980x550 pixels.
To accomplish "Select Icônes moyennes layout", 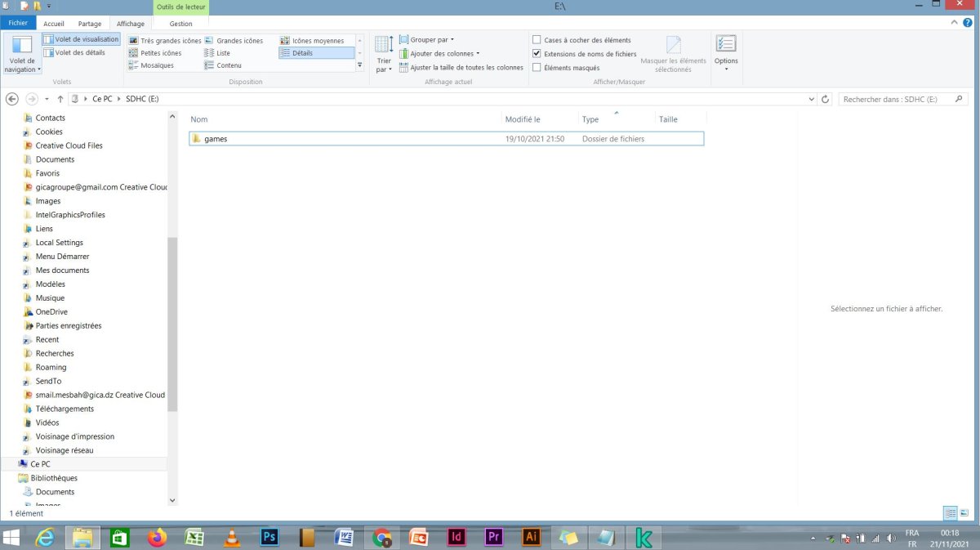I will tap(312, 41).
